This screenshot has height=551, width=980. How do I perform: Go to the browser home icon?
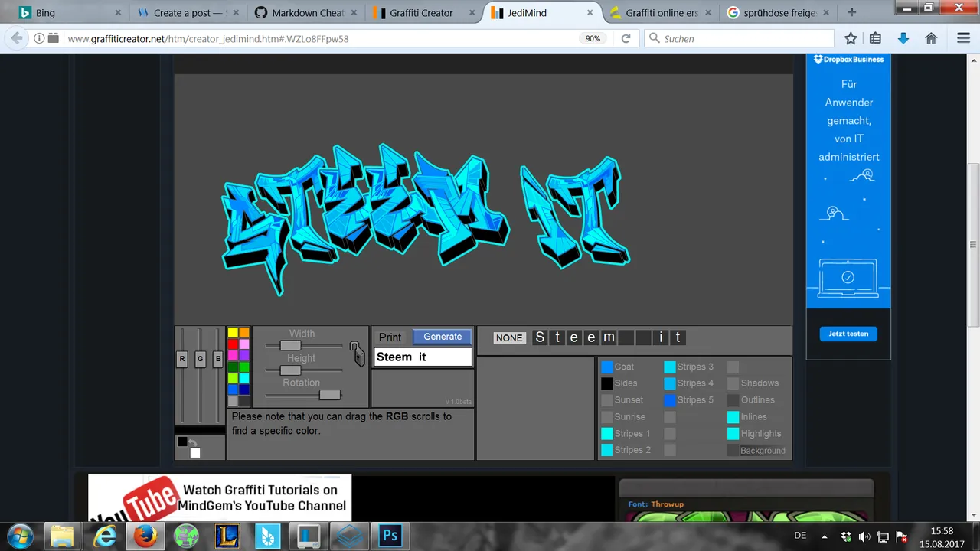pyautogui.click(x=931, y=38)
